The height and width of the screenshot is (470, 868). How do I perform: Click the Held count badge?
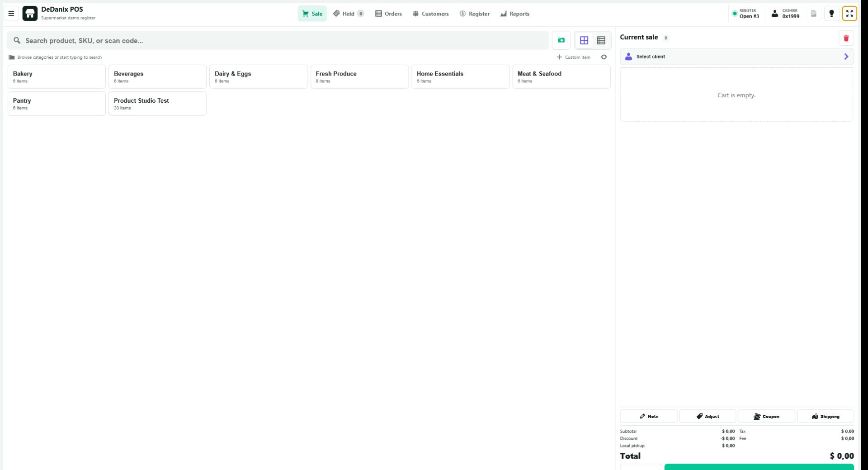pos(361,14)
